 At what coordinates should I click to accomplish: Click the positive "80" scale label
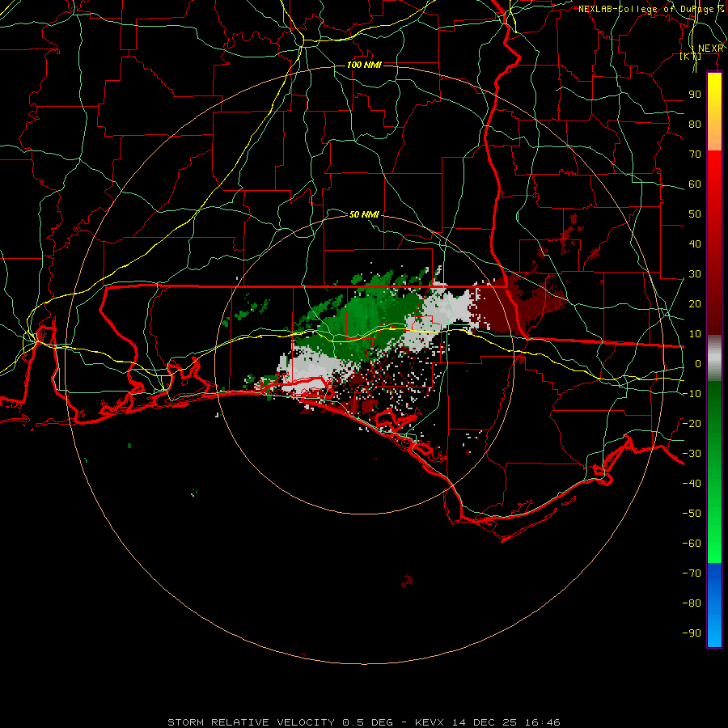(695, 125)
